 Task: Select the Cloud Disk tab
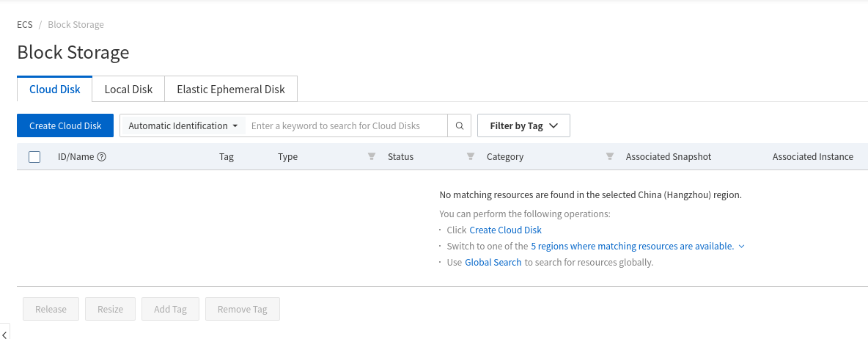54,89
